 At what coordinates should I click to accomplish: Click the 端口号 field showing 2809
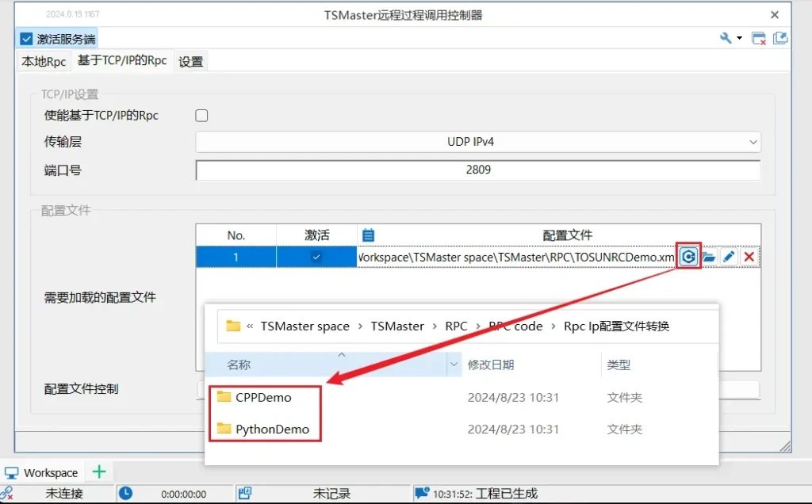tap(478, 170)
